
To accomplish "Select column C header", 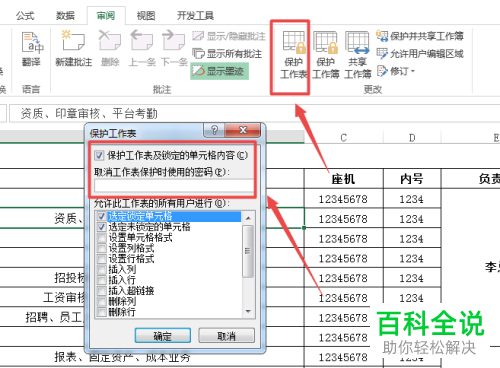I will coord(344,137).
